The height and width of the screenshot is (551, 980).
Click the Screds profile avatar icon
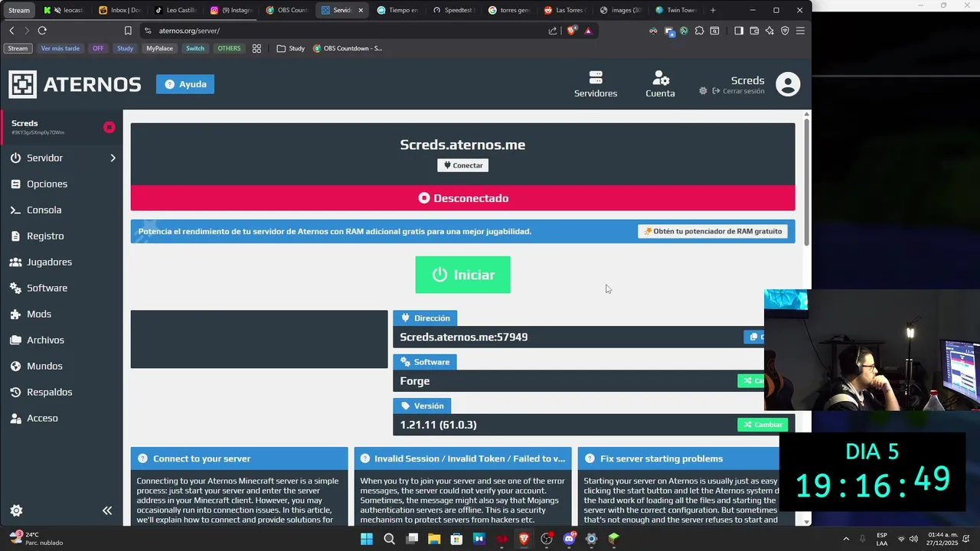coord(788,84)
